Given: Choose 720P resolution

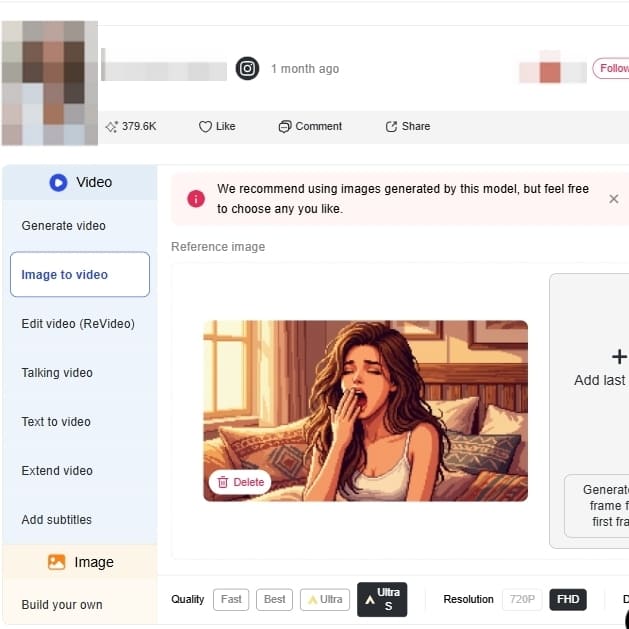Looking at the screenshot, I should click(522, 599).
